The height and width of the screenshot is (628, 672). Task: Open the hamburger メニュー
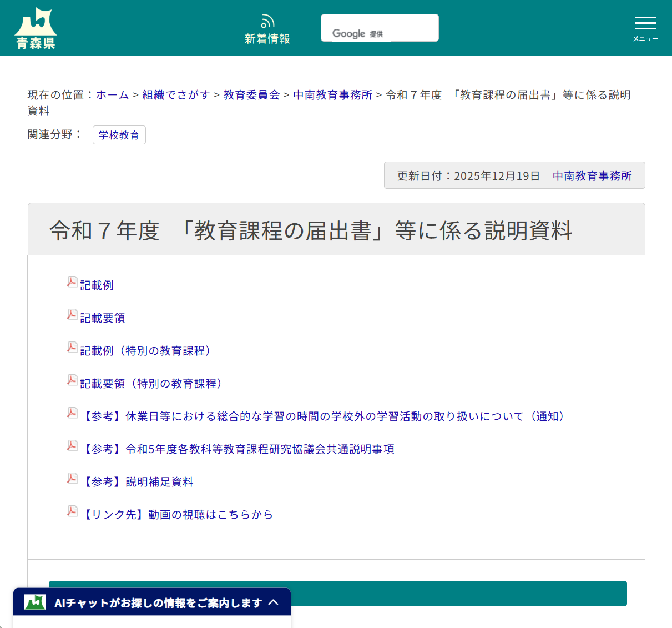point(645,23)
